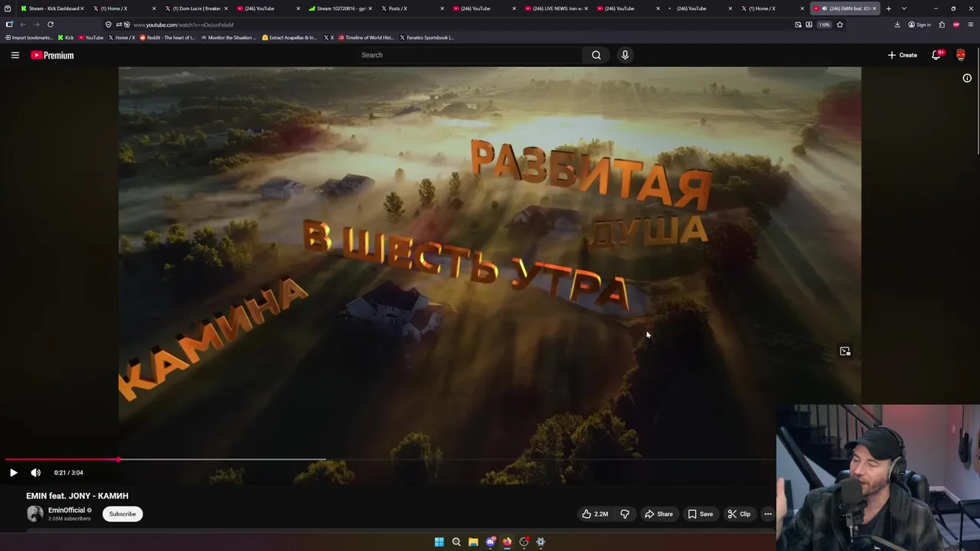Open Discord from taskbar
980x551 pixels.
[x=490, y=542]
